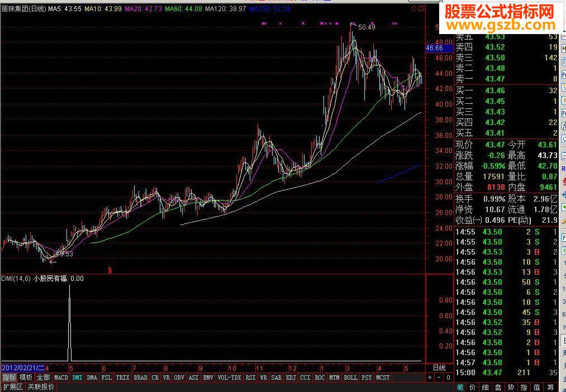Viewport: 566px width, 392px height.
Task: Click the plus zoom button beside indicator tabs
Action: point(430,377)
